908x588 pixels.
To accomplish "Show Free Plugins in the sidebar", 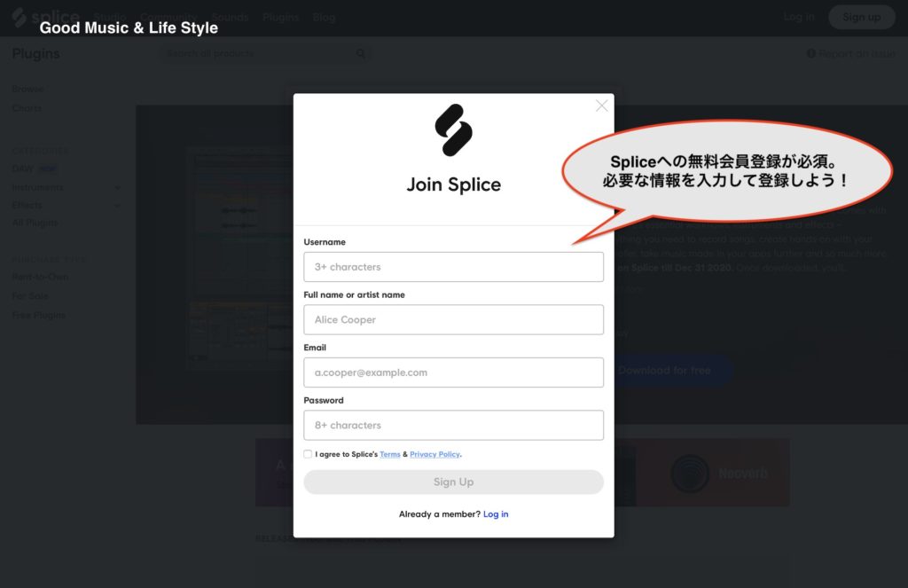I will 39,315.
